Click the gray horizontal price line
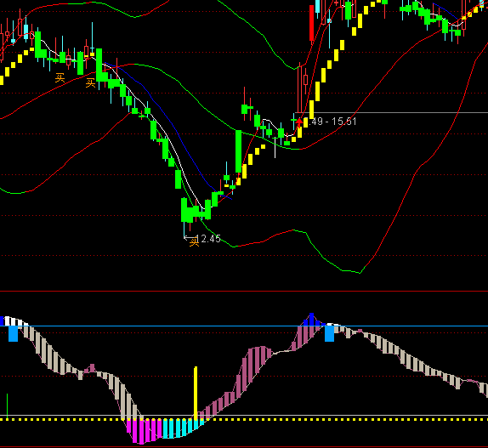Viewport: 488px width, 448px height. click(x=391, y=112)
